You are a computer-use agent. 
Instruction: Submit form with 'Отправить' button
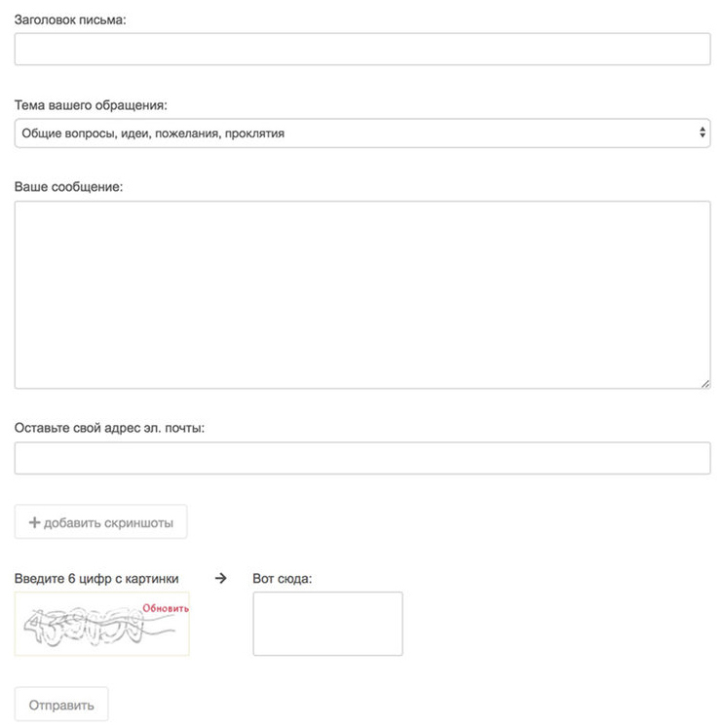click(x=61, y=705)
